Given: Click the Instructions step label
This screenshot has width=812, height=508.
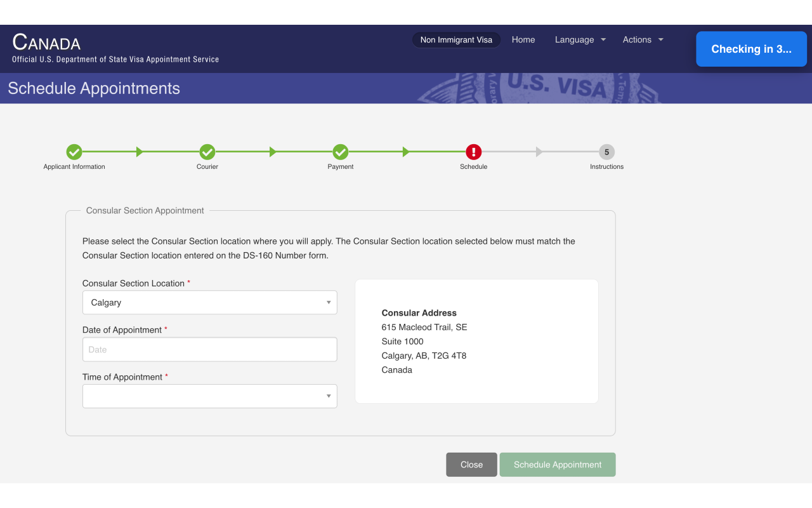Looking at the screenshot, I should tap(607, 167).
